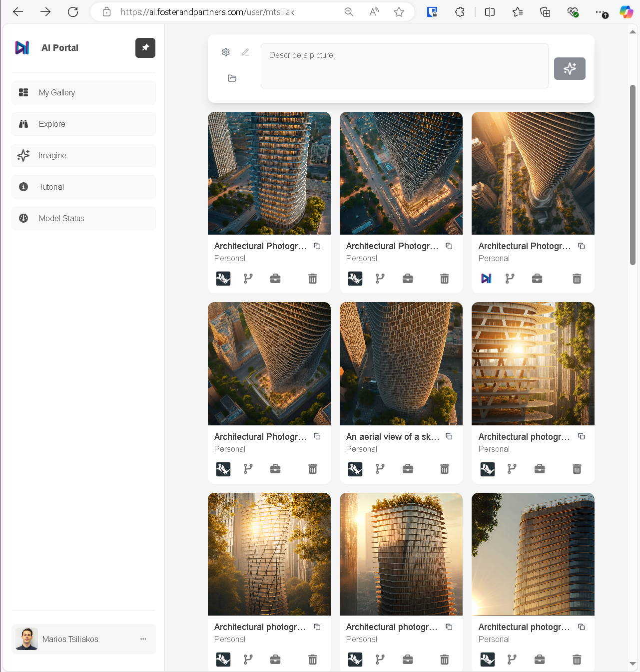The width and height of the screenshot is (640, 672).
Task: Open Model Status page
Action: (83, 219)
